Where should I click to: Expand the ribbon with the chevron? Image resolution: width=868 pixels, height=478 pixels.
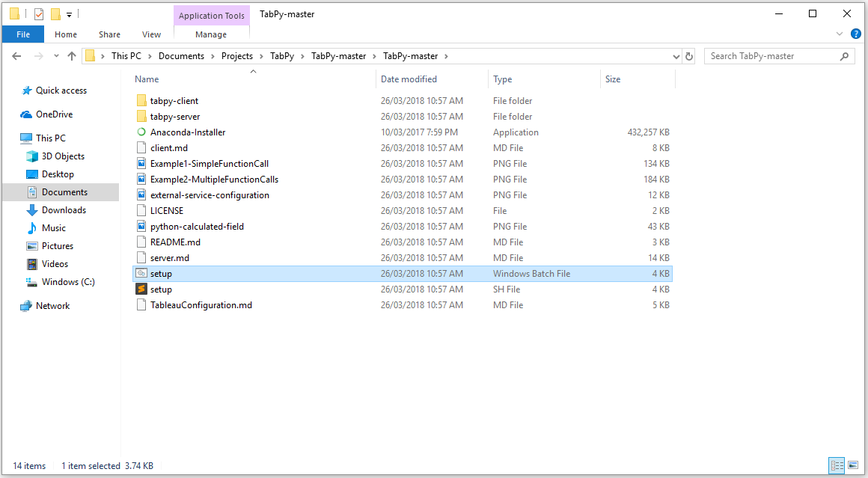(x=840, y=34)
